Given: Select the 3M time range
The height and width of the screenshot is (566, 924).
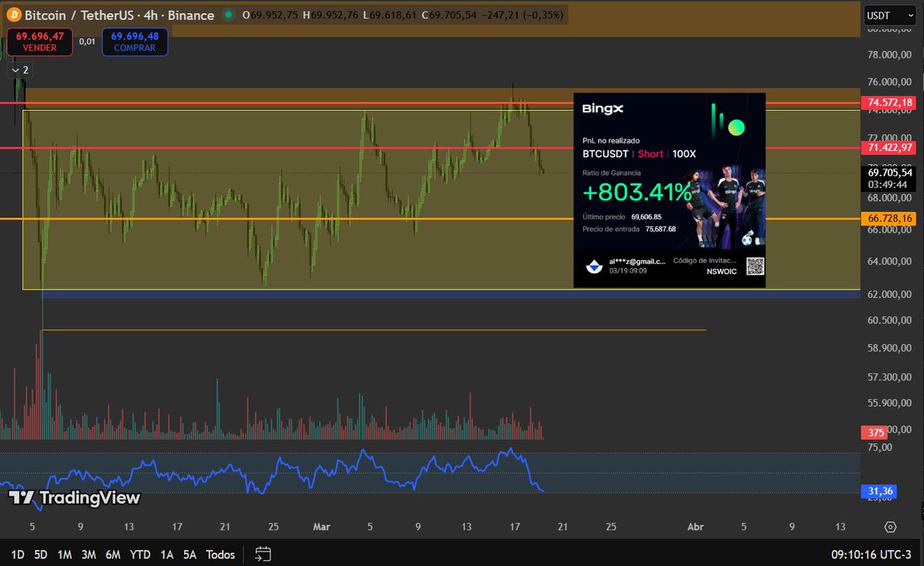Looking at the screenshot, I should click(x=89, y=554).
